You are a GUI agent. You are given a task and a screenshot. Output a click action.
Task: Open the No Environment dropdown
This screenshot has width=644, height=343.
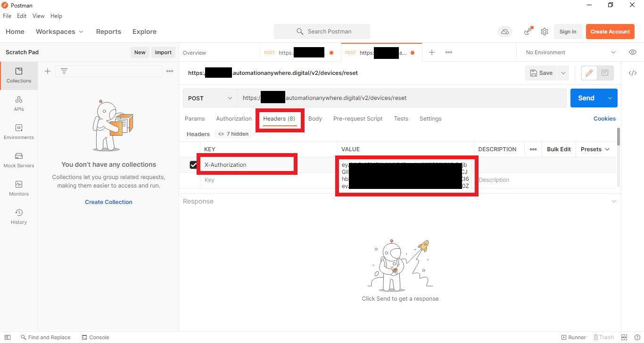[x=570, y=52]
